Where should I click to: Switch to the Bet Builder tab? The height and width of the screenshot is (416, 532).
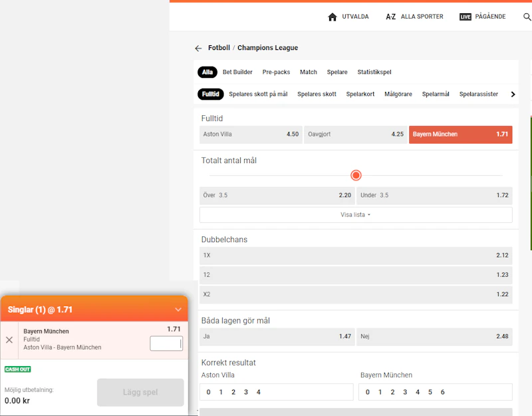237,72
